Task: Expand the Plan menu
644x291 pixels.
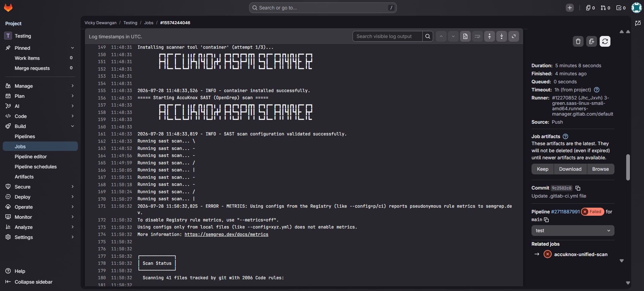Action: coord(40,96)
